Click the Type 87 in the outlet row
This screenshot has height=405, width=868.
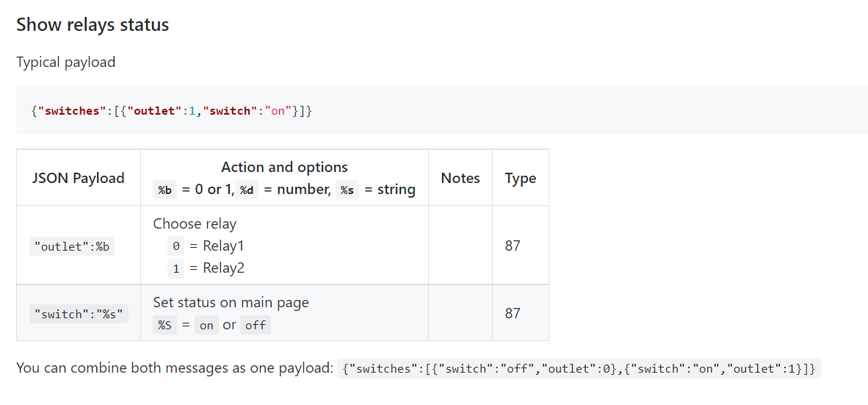coord(513,246)
